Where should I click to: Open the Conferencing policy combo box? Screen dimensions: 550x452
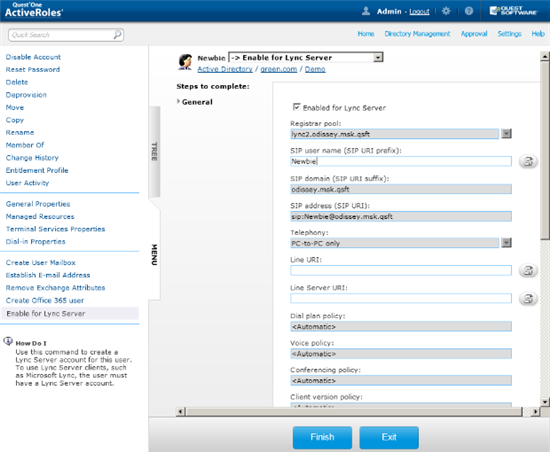(401, 380)
